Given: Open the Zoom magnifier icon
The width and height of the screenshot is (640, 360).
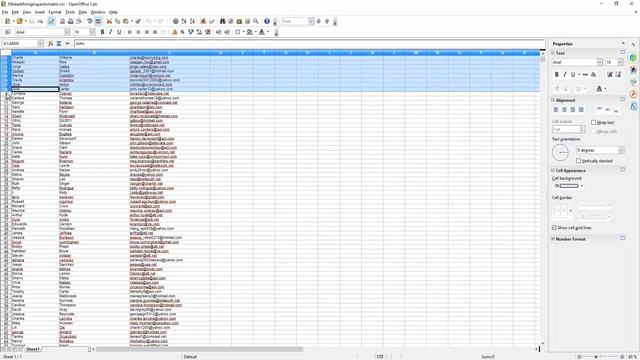Looking at the screenshot, I should 256,21.
